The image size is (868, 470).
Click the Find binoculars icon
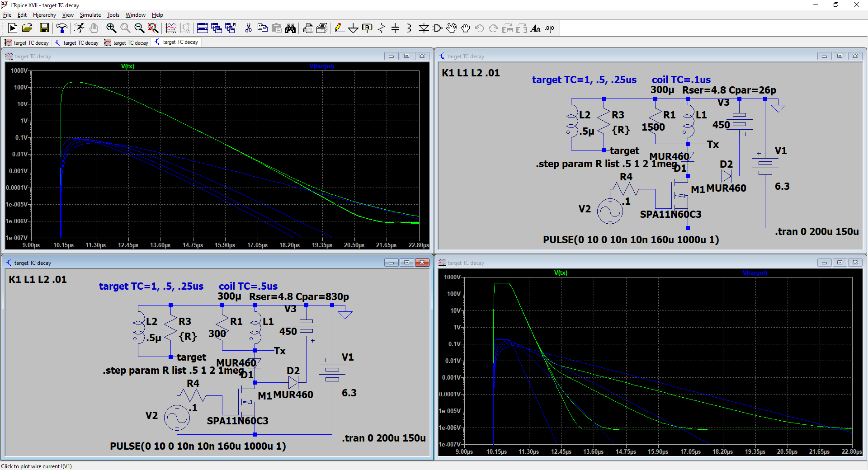pos(290,28)
